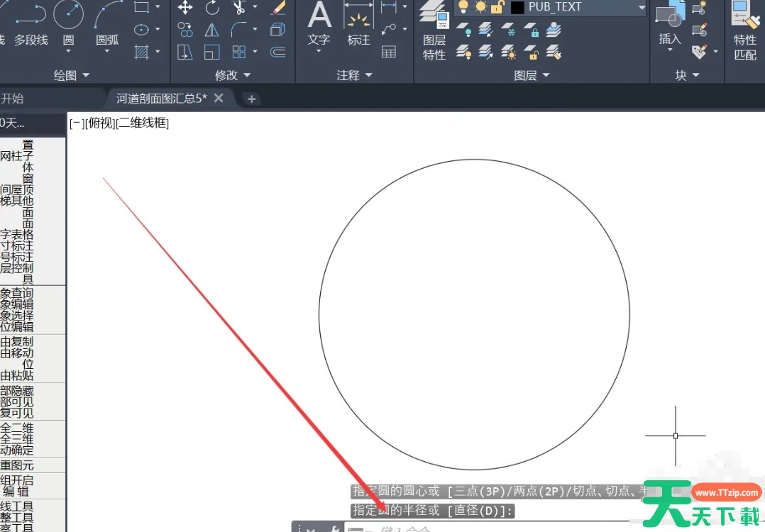Select the 圆 circle tool
The height and width of the screenshot is (532, 765).
[68, 22]
